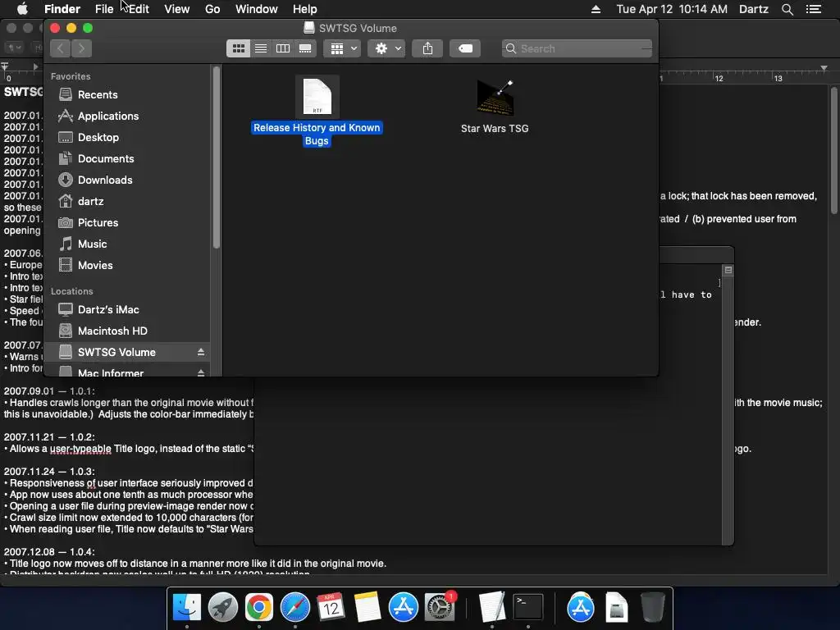Go back with the Finder back arrow
The image size is (840, 630).
pos(61,48)
